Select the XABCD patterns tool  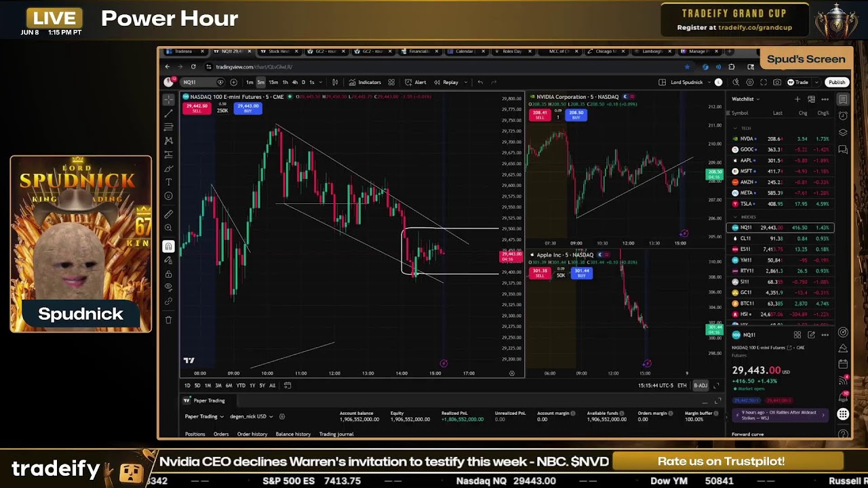coord(169,141)
